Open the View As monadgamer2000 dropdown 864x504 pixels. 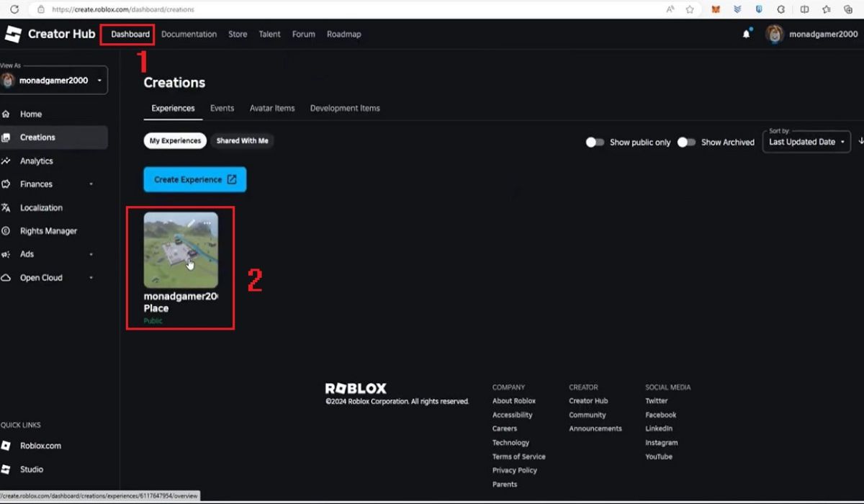click(x=53, y=81)
